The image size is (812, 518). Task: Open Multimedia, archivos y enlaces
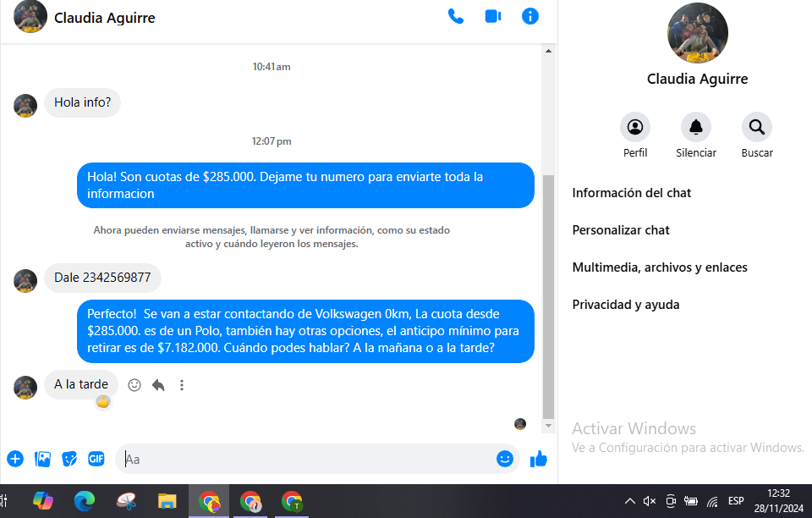point(660,267)
